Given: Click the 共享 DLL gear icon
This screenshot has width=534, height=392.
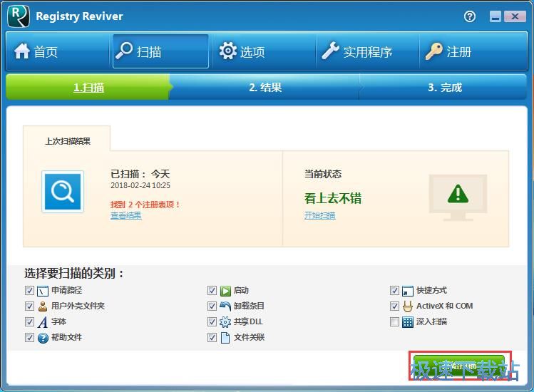Looking at the screenshot, I should click(225, 322).
